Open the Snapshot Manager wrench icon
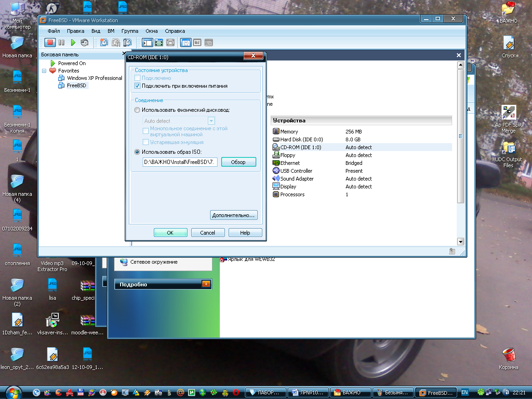This screenshot has width=532, height=399. click(x=127, y=42)
